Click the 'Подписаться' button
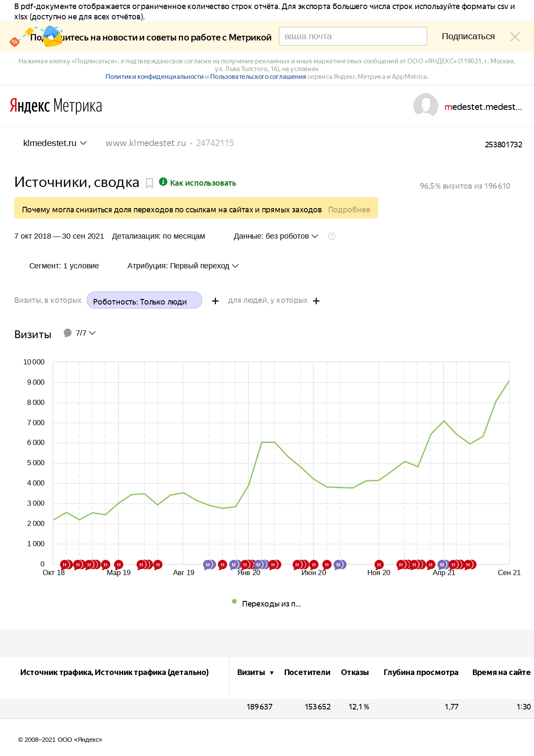The width and height of the screenshot is (534, 756). click(x=468, y=36)
